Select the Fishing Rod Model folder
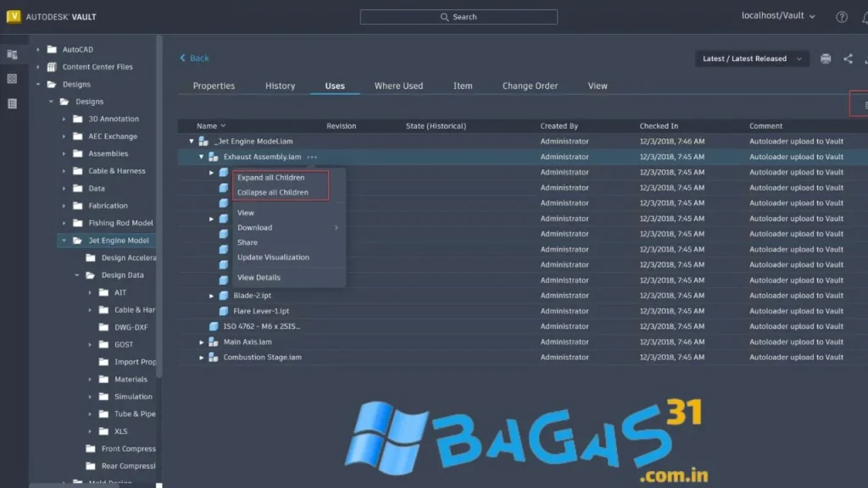This screenshot has width=868, height=488. point(120,223)
